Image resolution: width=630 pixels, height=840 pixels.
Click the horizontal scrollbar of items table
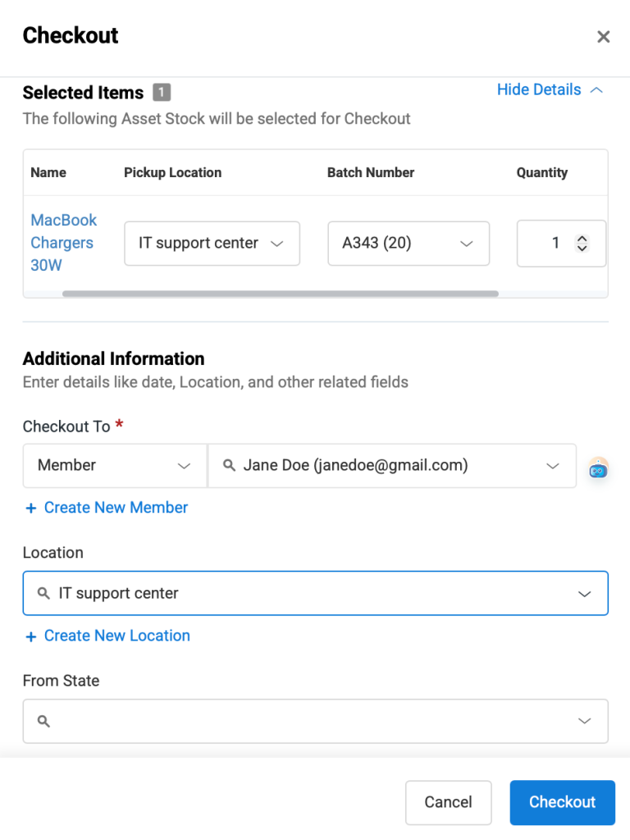tap(281, 294)
